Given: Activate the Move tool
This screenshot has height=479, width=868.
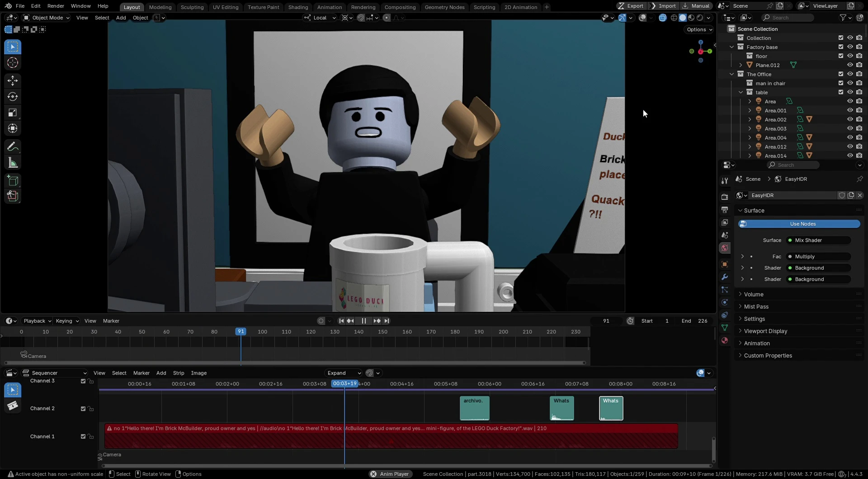Looking at the screenshot, I should (x=13, y=81).
